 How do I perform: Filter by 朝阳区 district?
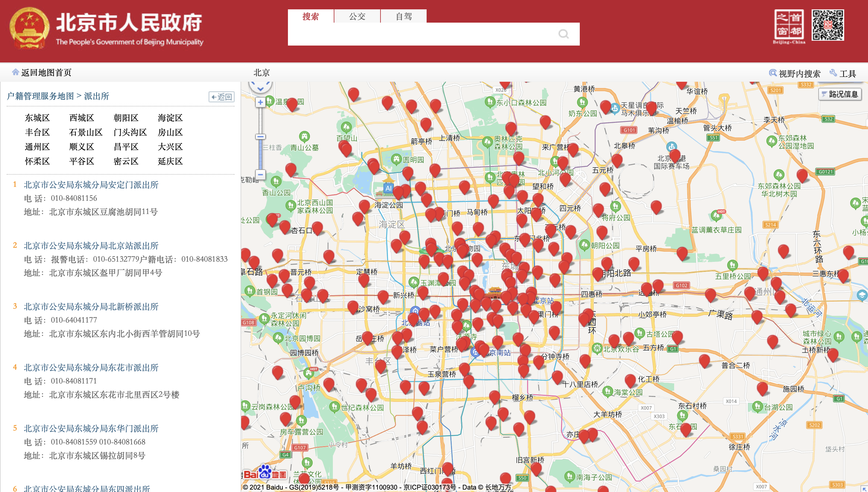(126, 118)
